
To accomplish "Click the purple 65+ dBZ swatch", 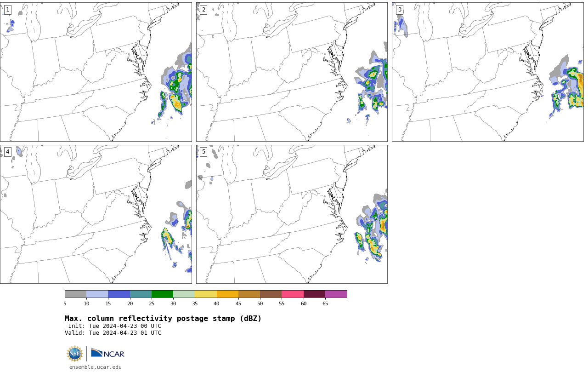I will click(x=336, y=294).
